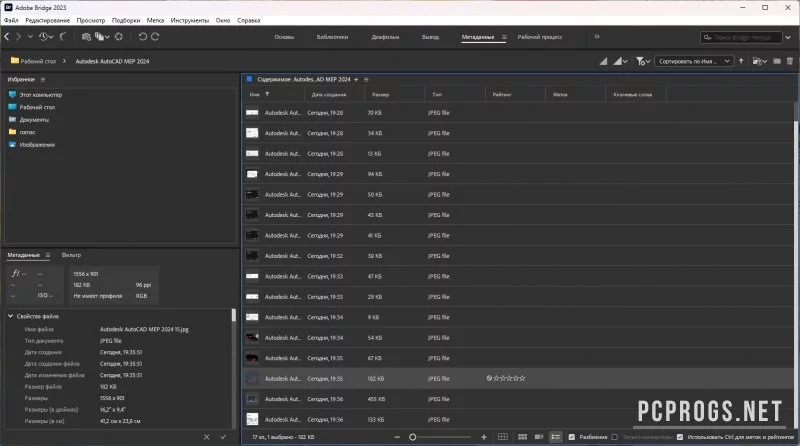Click the boomerang return-to-app icon
Viewport: 800px width, 446px height.
62,37
